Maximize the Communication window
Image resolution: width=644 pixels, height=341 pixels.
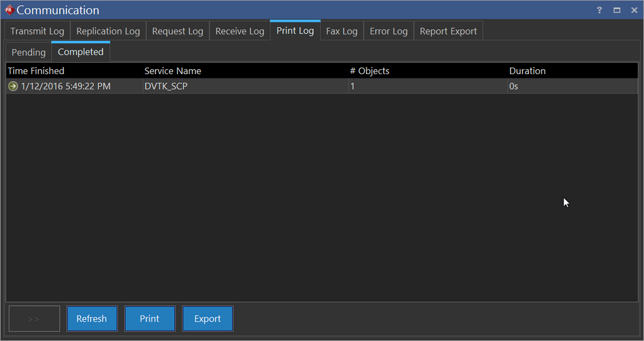pos(617,10)
